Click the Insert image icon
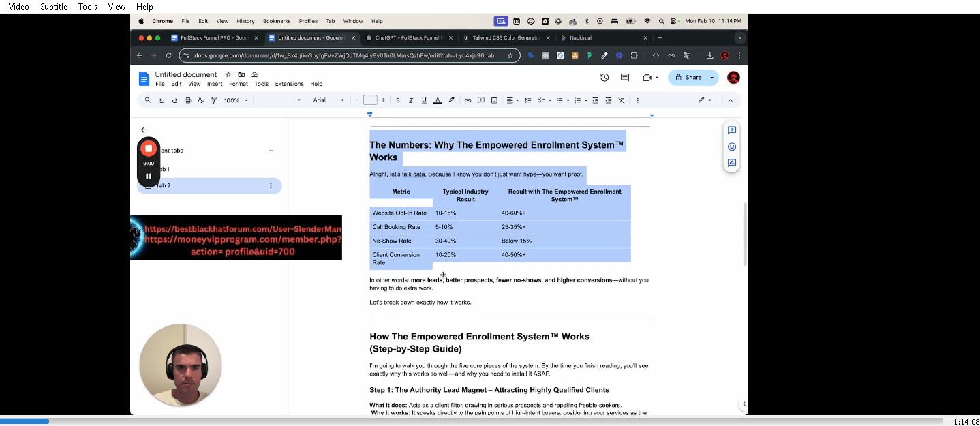Image resolution: width=980 pixels, height=426 pixels. (494, 100)
